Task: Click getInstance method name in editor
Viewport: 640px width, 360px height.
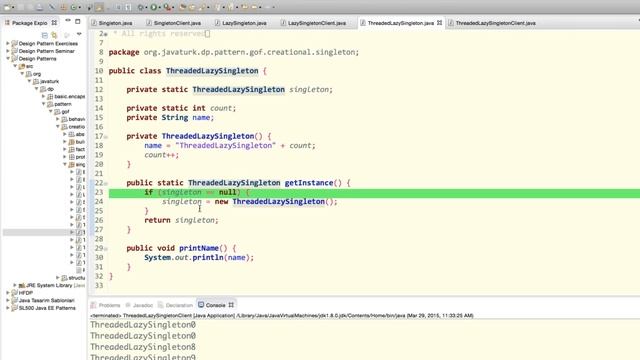Action: point(309,183)
